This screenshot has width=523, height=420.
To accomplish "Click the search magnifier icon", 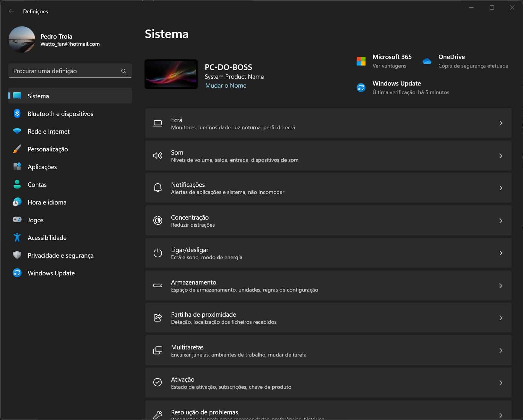I will 124,71.
